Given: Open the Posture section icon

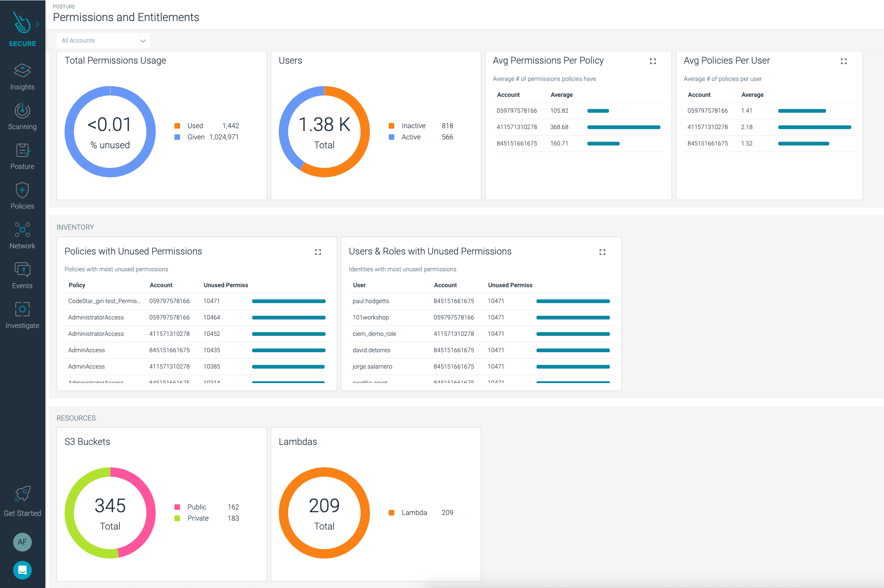Looking at the screenshot, I should [22, 151].
